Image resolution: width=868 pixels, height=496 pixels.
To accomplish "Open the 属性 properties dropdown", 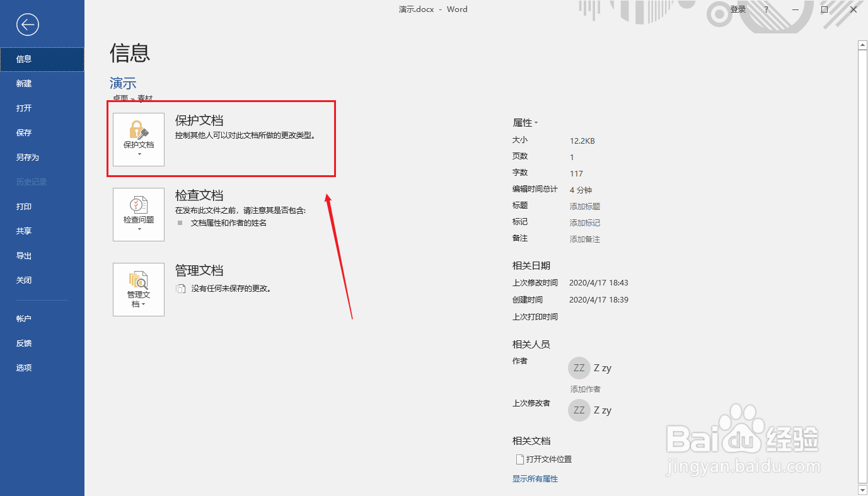I will click(525, 122).
